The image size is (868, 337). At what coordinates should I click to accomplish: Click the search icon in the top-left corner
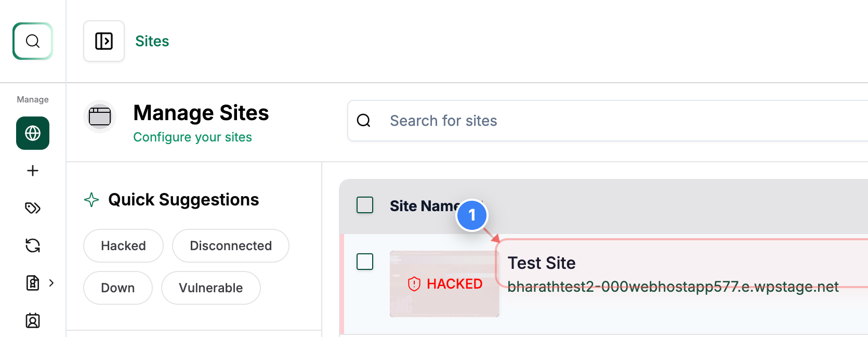(32, 41)
